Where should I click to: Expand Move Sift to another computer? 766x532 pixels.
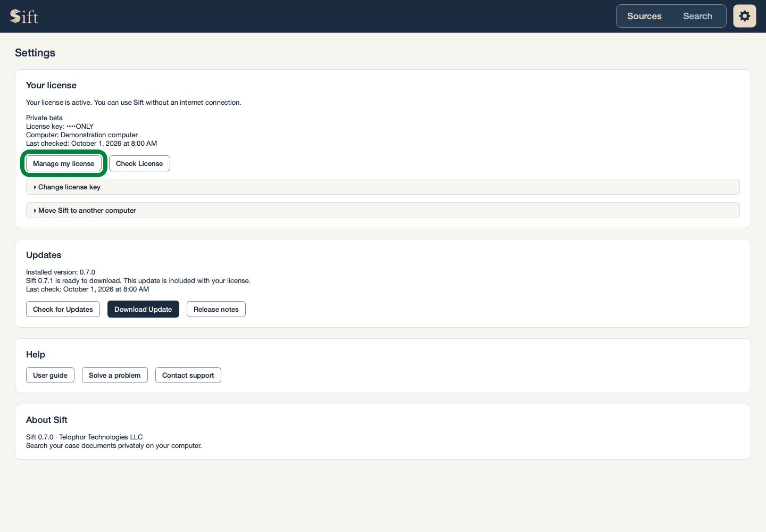point(382,210)
